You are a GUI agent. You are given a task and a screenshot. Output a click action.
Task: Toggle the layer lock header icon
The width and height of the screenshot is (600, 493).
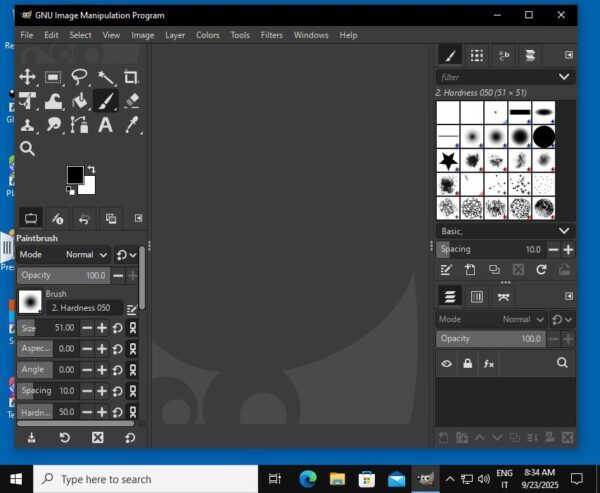pyautogui.click(x=467, y=364)
